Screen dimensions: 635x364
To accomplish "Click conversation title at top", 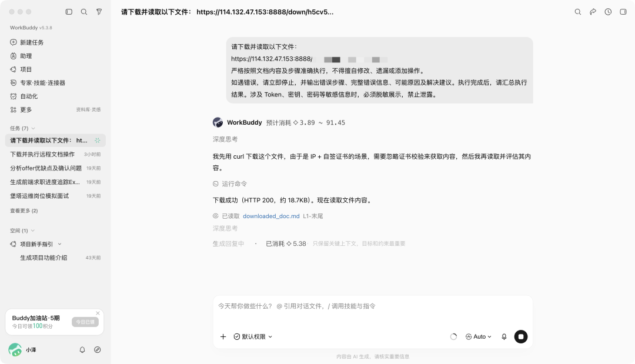I will (x=227, y=12).
